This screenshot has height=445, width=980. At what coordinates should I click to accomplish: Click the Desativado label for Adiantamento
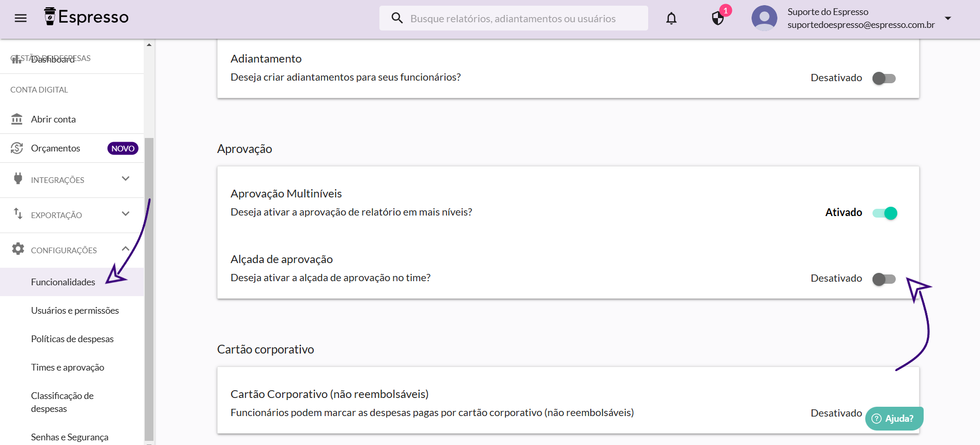coord(836,78)
